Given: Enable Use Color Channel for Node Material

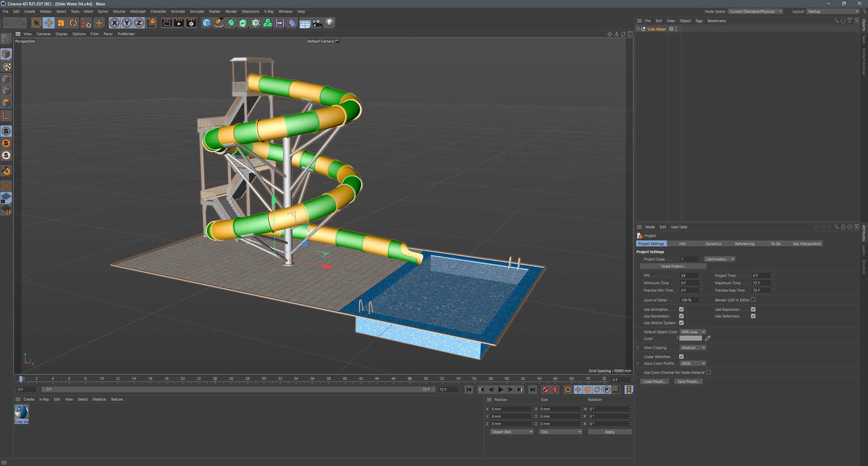Looking at the screenshot, I should 708,372.
